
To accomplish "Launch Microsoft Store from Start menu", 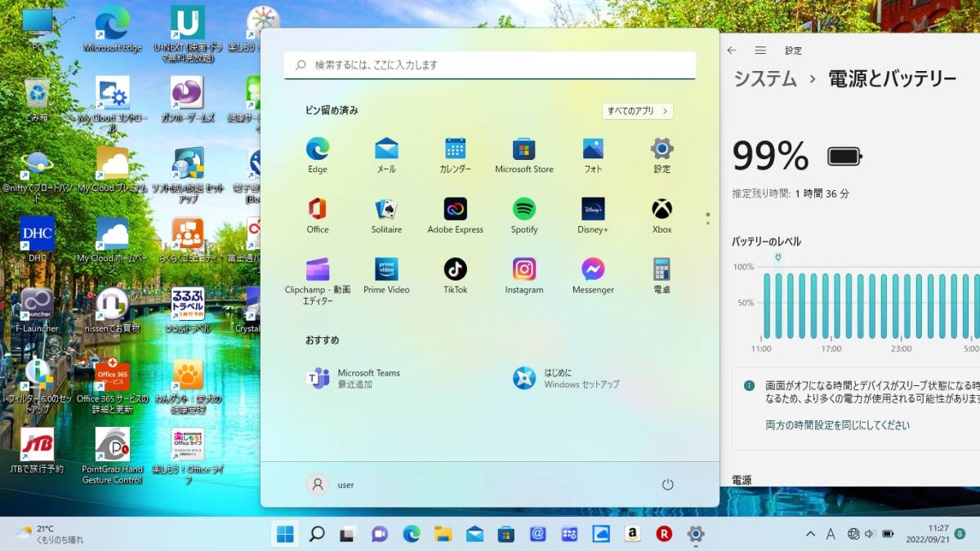I will point(524,155).
